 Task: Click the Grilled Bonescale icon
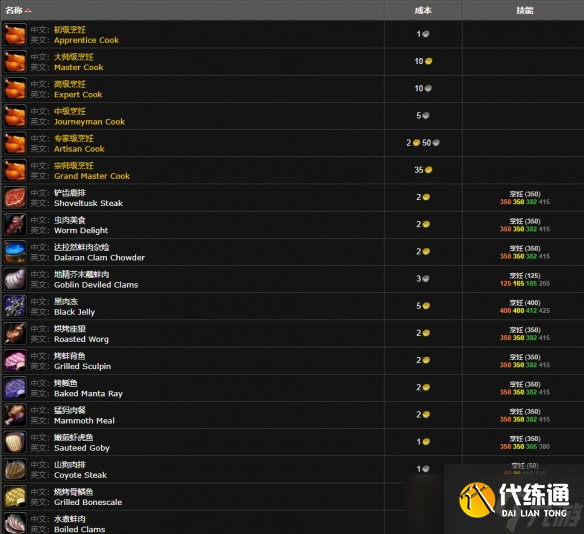click(15, 497)
